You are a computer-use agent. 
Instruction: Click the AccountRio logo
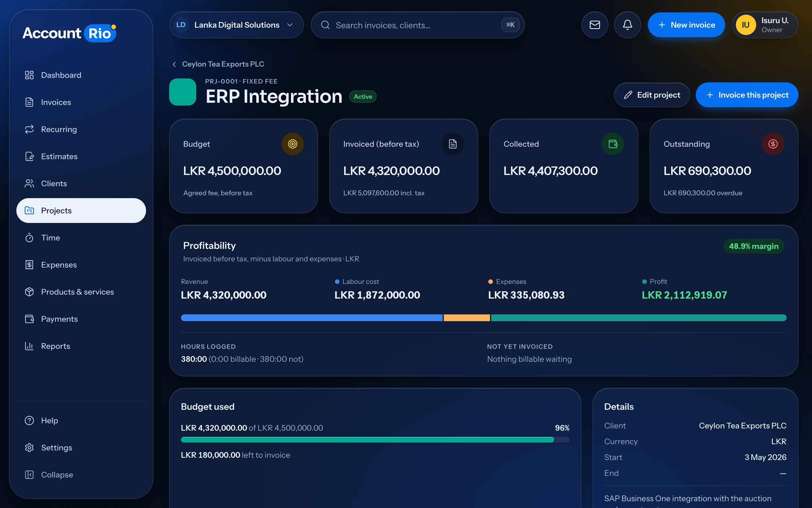click(x=69, y=33)
